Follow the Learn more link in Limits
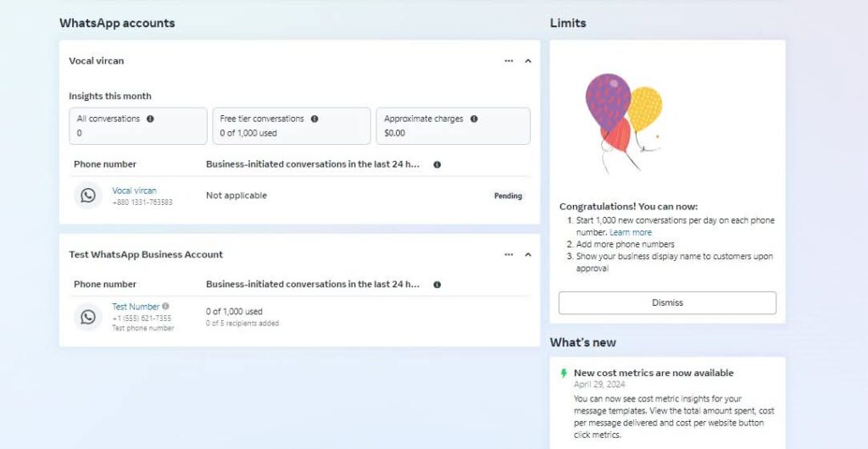The image size is (868, 449). tap(631, 232)
